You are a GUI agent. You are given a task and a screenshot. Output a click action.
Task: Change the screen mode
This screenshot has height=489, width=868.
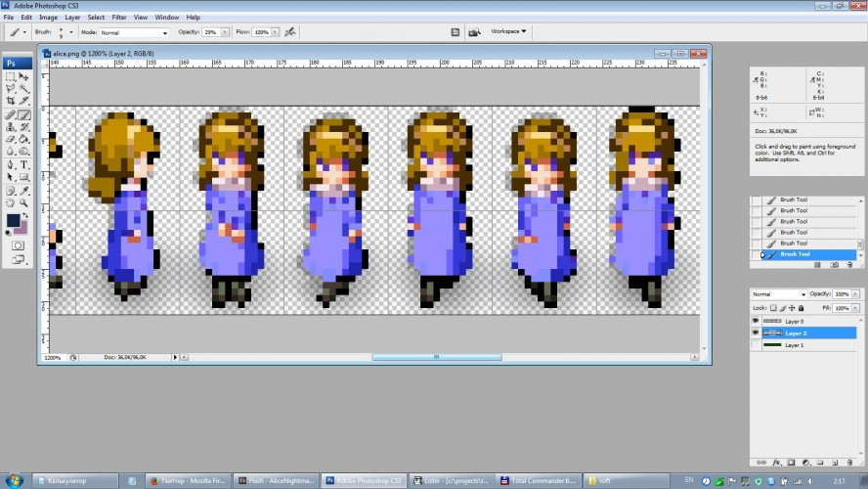point(19,258)
